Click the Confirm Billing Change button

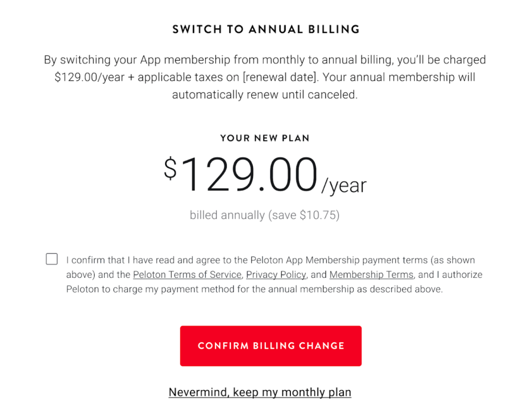click(x=271, y=346)
